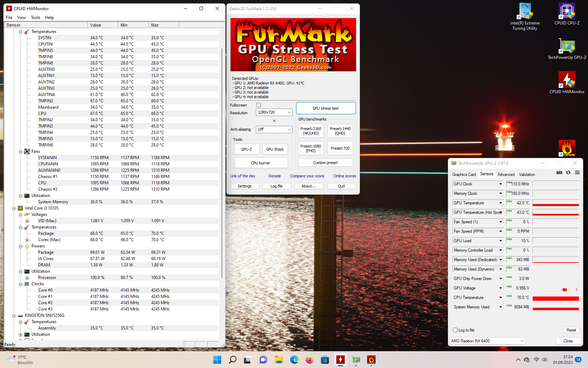Switch to HWMonitor taskbar icon
This screenshot has height=368, width=588.
coord(340,360)
